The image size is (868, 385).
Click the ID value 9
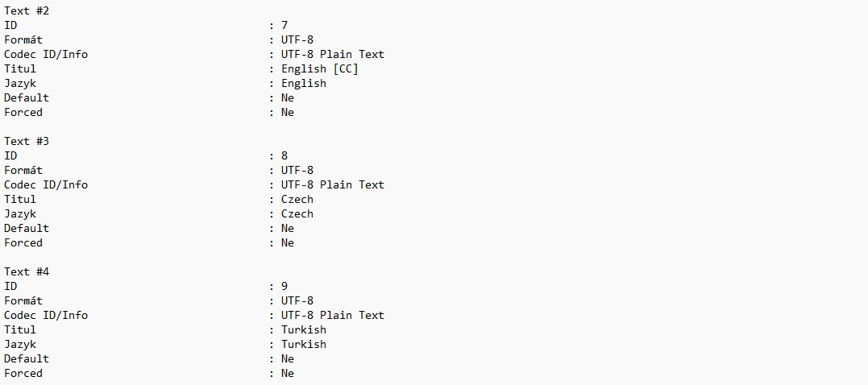(284, 286)
